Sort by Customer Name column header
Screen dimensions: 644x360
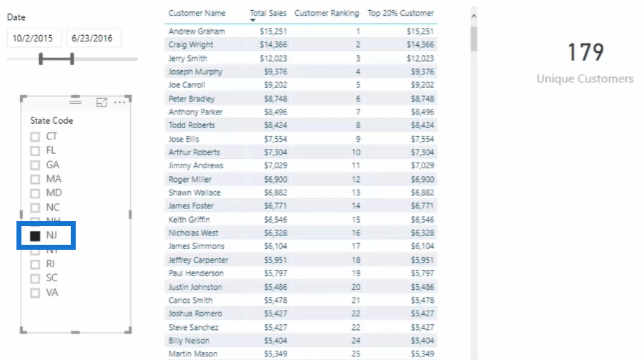pos(197,13)
